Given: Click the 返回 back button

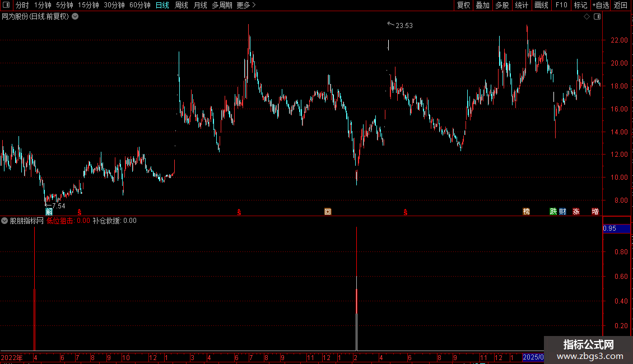Looking at the screenshot, I should 621,5.
